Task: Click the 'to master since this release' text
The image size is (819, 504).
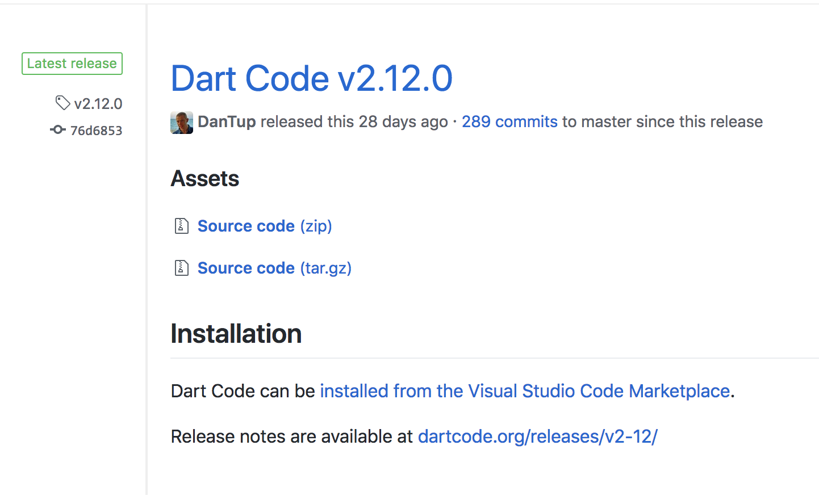Action: [x=662, y=121]
